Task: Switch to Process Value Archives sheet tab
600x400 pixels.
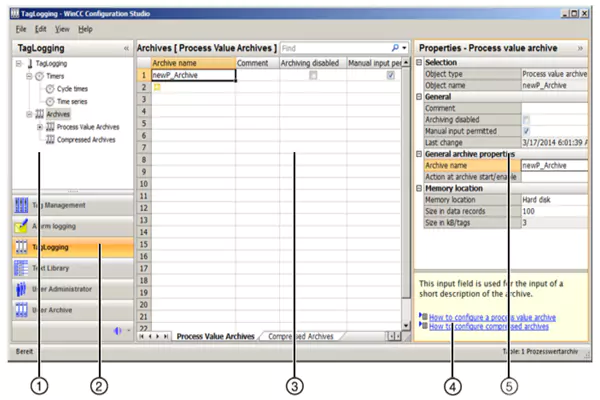Action: (215, 336)
